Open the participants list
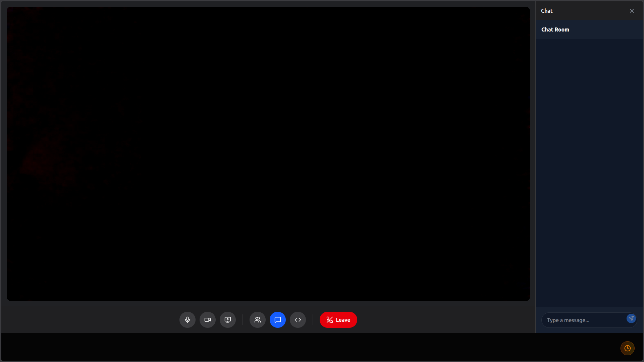Screen dimensions: 644x362 tap(257, 320)
